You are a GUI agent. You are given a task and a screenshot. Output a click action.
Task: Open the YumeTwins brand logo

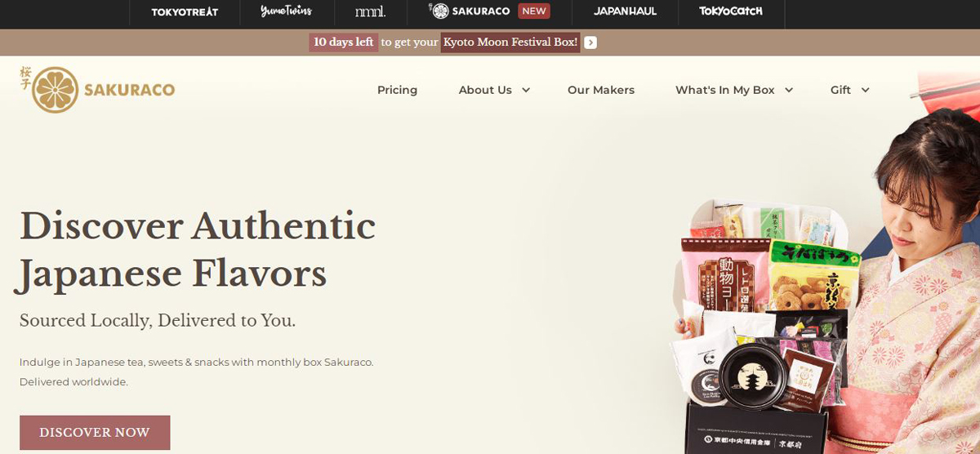click(286, 11)
